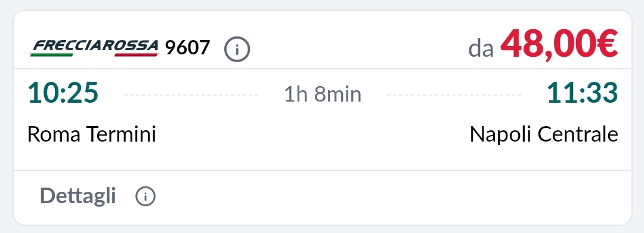
Task: Click dotted line after 10:25
Action: click(x=191, y=95)
